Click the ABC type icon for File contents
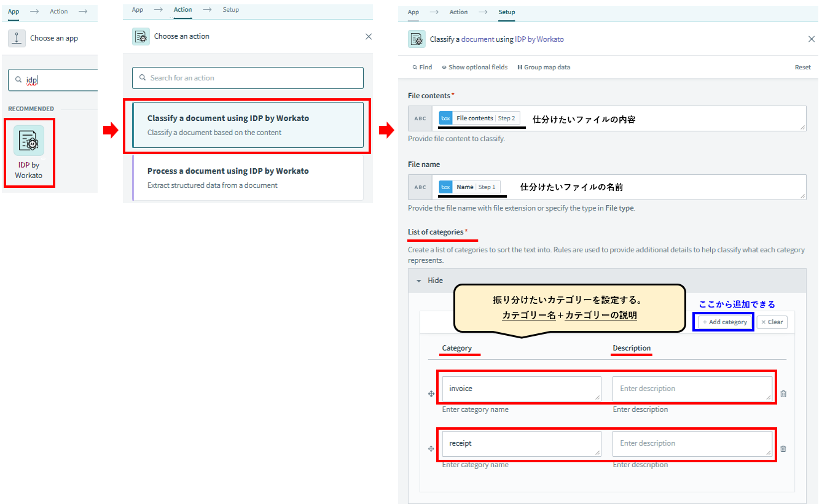 (420, 118)
